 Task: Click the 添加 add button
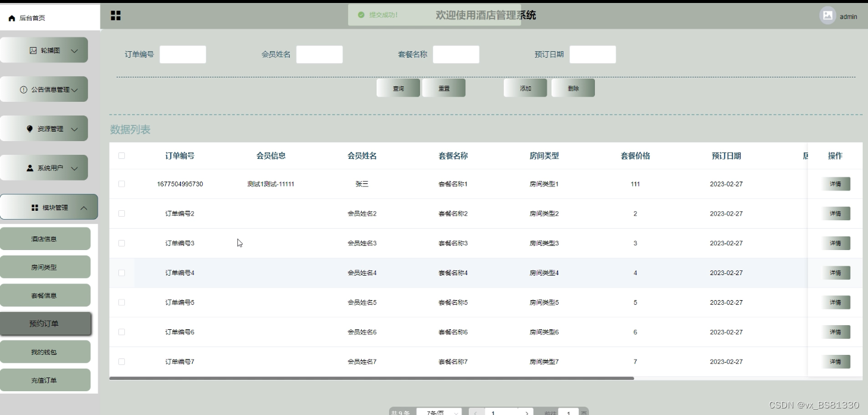click(525, 88)
